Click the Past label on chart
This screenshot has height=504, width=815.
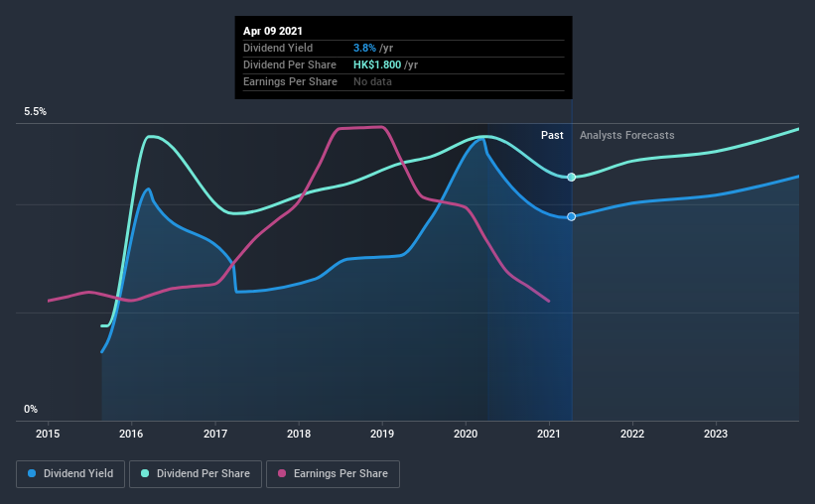tap(552, 135)
